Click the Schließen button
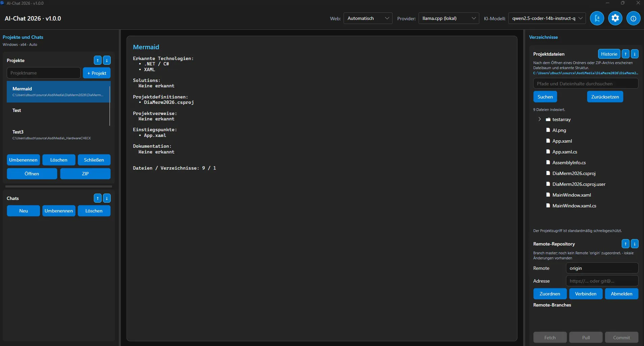This screenshot has height=346, width=644. tap(94, 160)
